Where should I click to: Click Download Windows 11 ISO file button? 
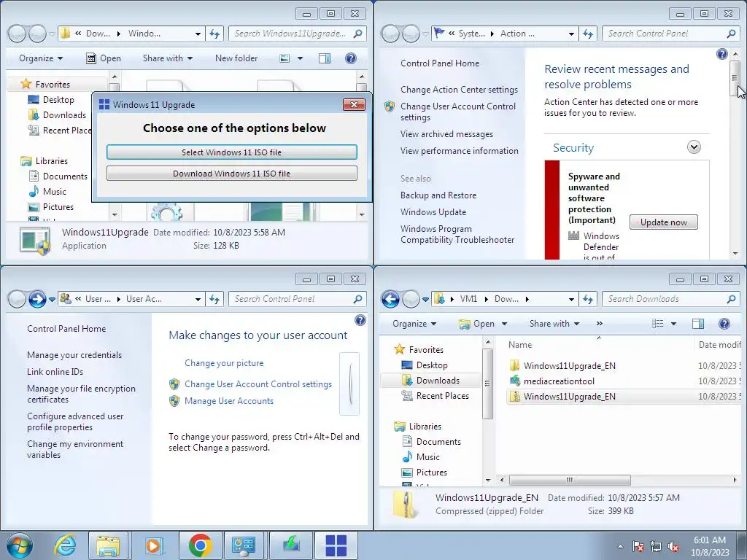click(231, 174)
